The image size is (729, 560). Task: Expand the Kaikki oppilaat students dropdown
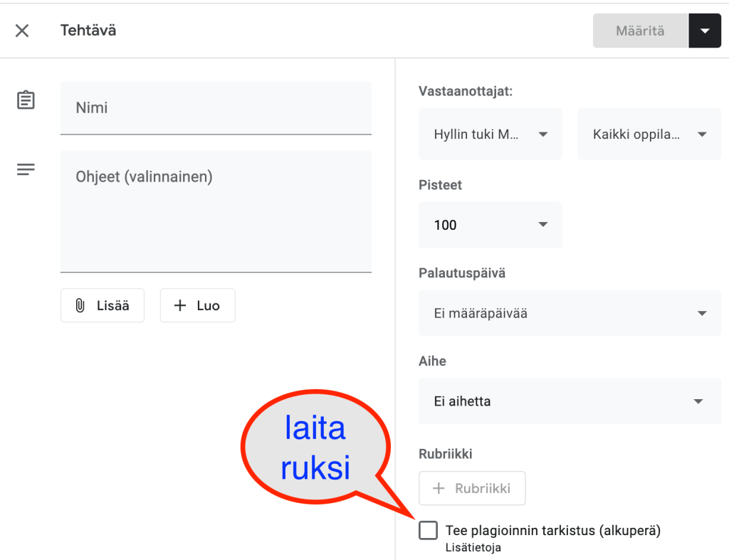pos(649,134)
